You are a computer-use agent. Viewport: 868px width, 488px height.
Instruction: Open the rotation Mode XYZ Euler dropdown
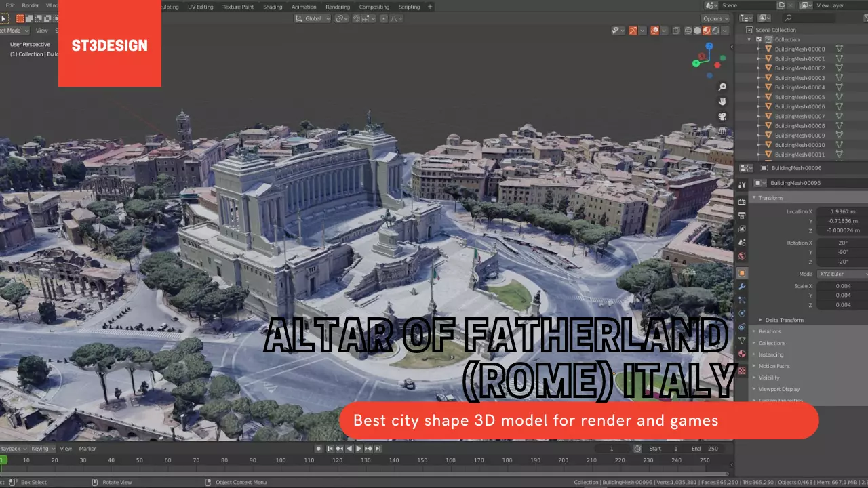(x=842, y=274)
